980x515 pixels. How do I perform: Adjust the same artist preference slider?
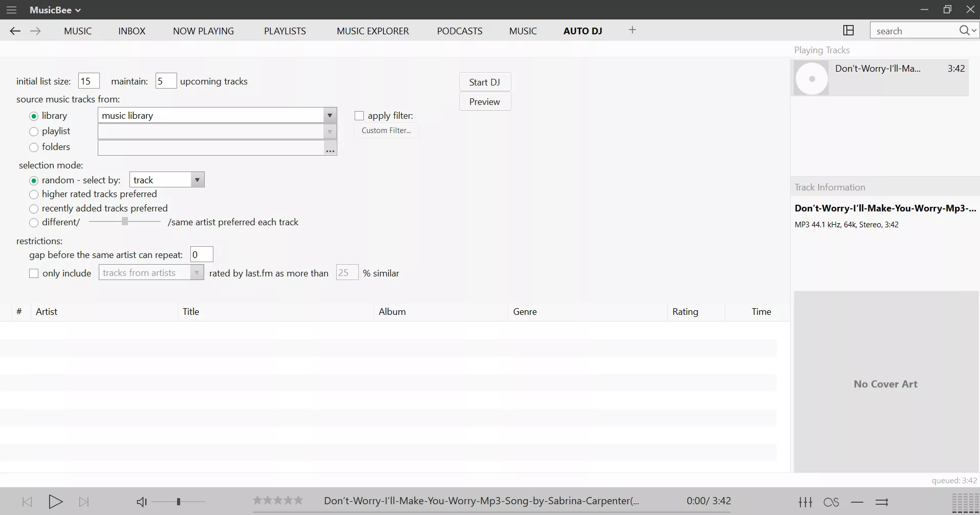(125, 222)
